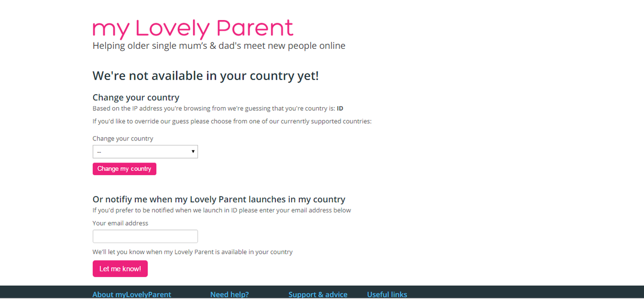This screenshot has width=644, height=299.
Task: Click the Your email address label
Action: click(x=120, y=223)
